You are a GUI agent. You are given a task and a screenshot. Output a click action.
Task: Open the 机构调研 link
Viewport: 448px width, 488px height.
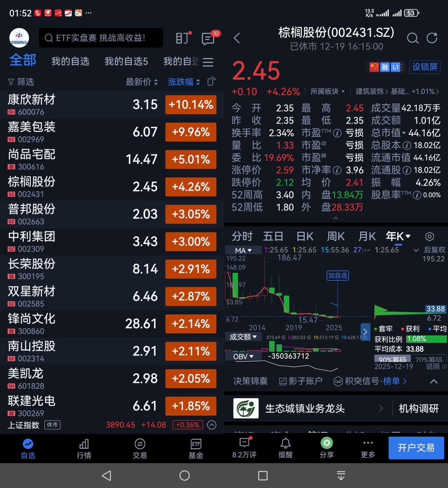click(x=419, y=408)
